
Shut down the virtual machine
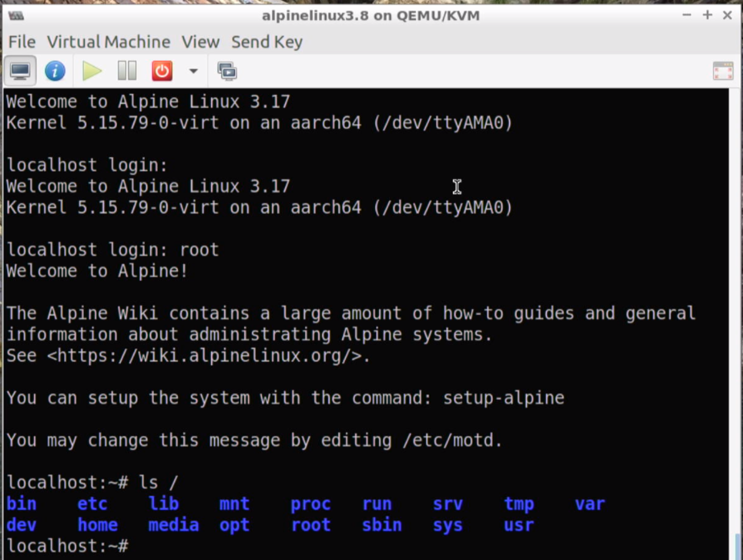coord(162,71)
